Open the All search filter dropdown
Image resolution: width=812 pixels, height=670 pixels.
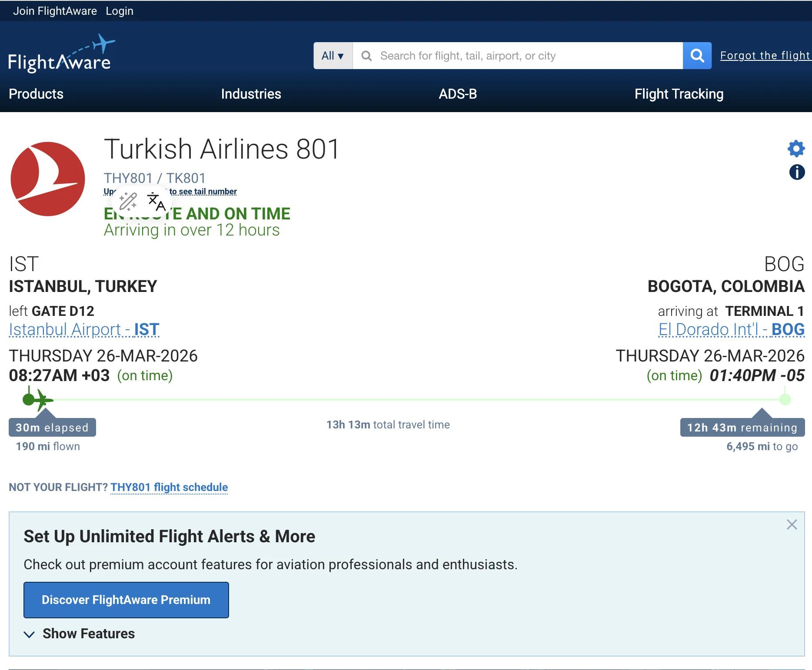(x=332, y=55)
